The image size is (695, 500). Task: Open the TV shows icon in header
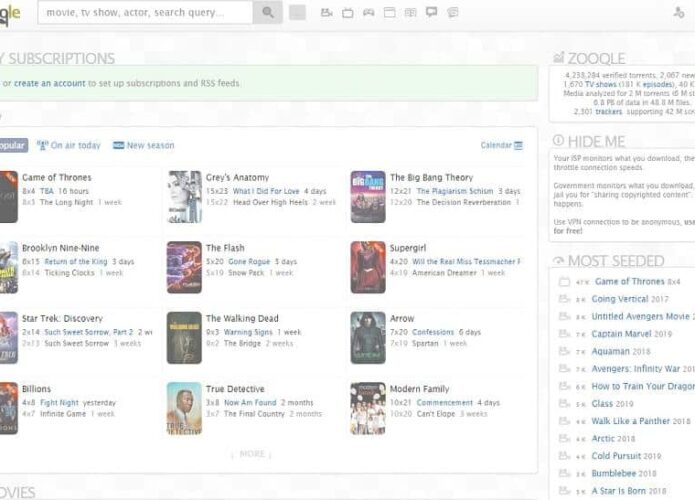tap(348, 13)
